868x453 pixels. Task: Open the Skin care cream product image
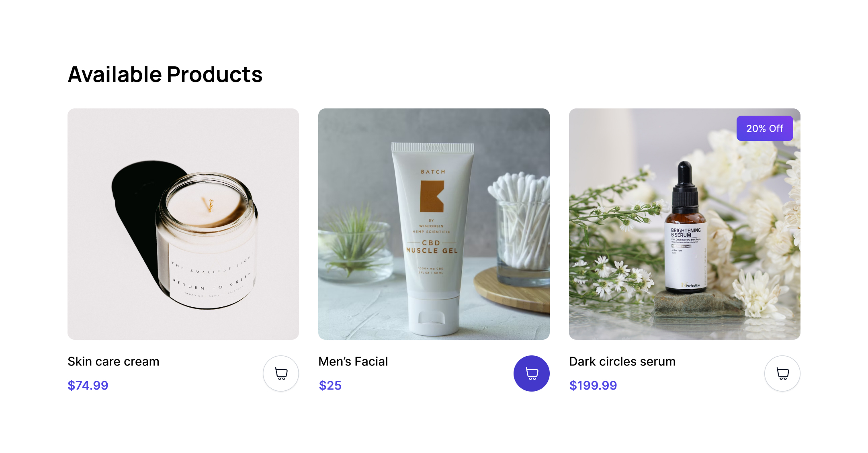point(183,224)
